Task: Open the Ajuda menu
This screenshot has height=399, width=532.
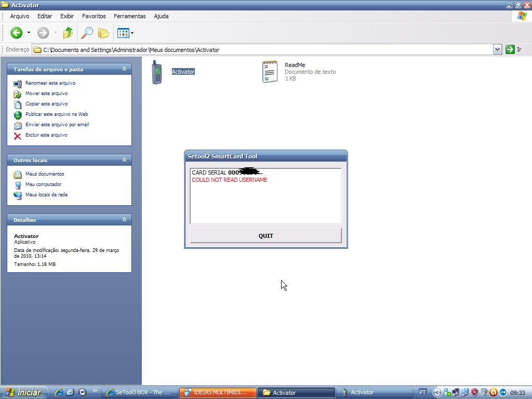Action: (x=161, y=16)
